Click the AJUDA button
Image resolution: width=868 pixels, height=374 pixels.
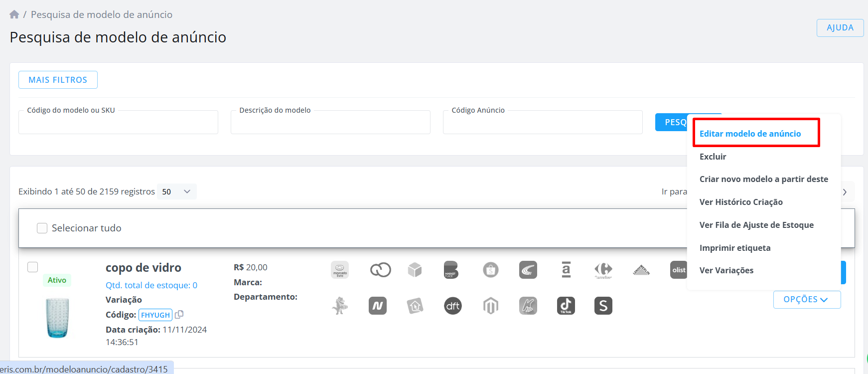(x=840, y=28)
